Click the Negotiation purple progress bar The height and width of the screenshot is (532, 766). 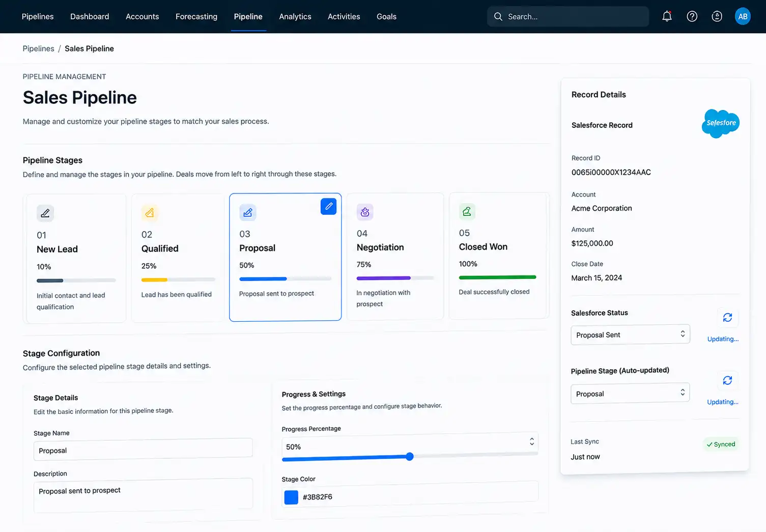point(395,278)
